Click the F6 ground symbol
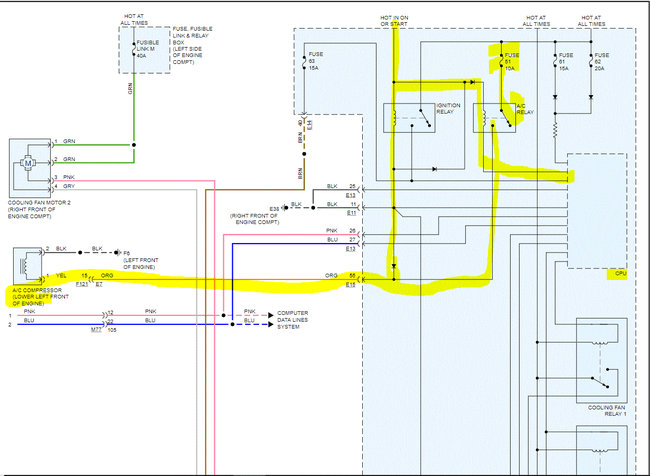The width and height of the screenshot is (650, 476). click(117, 252)
